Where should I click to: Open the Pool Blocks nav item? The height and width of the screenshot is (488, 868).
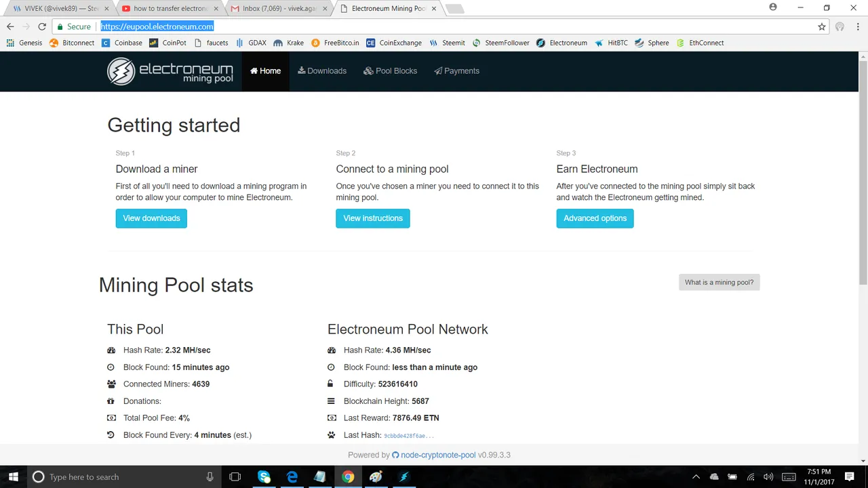coord(390,71)
